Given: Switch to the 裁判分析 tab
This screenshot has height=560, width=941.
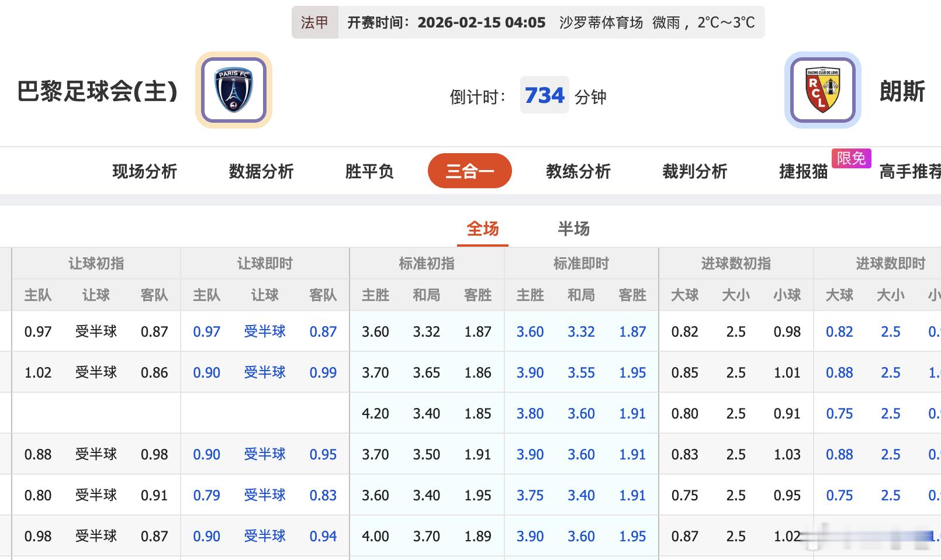Looking at the screenshot, I should click(694, 171).
